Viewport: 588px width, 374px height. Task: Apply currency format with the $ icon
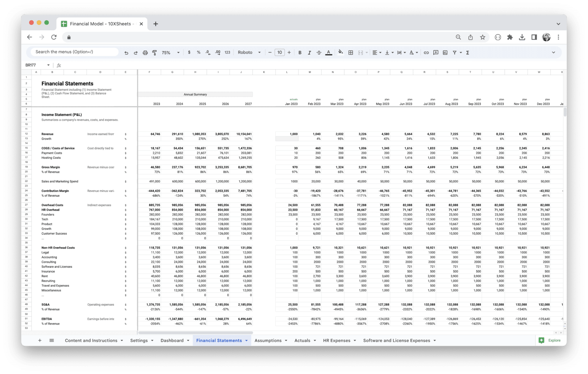189,52
